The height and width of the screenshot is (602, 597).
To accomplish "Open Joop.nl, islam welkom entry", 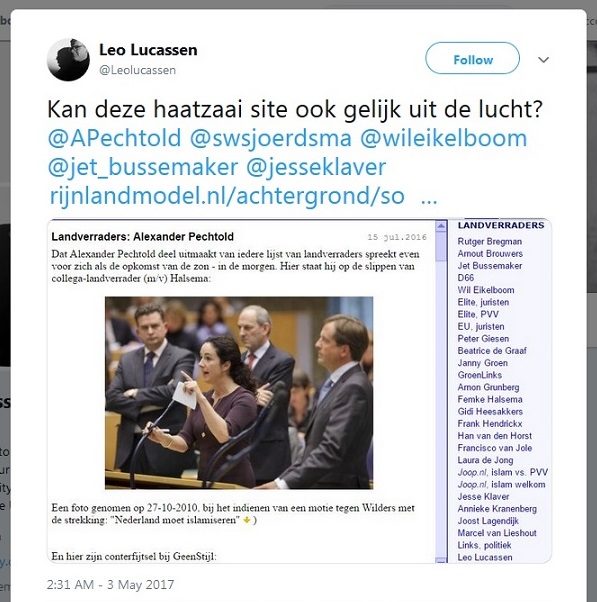I will click(x=501, y=485).
